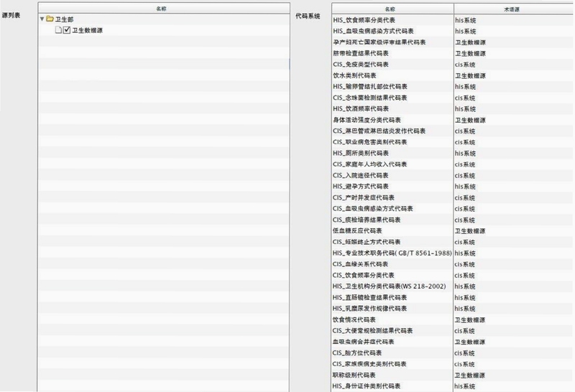Viewport: 575px width, 392px height.
Task: Select row CIS_大便常规检测结果代码表
Action: (453, 331)
